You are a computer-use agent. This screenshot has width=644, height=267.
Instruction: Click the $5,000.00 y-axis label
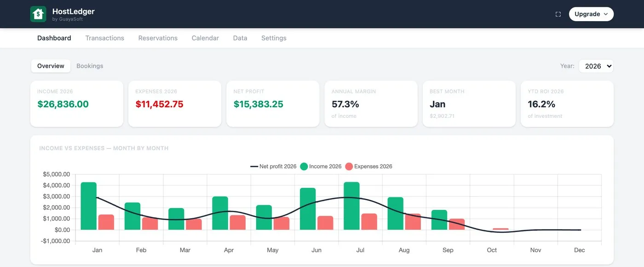click(56, 174)
